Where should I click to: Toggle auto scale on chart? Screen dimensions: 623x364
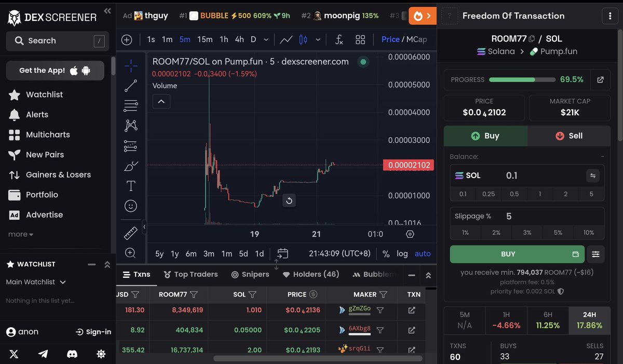tap(423, 253)
